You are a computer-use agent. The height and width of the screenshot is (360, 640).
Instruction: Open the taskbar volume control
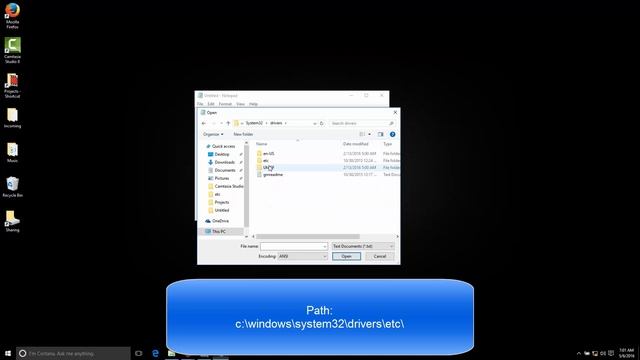(x=603, y=353)
